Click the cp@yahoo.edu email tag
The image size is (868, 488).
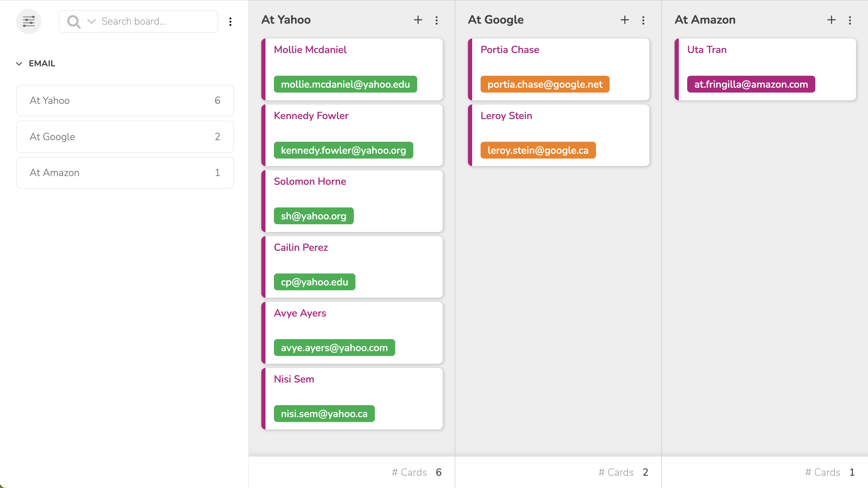tap(314, 282)
